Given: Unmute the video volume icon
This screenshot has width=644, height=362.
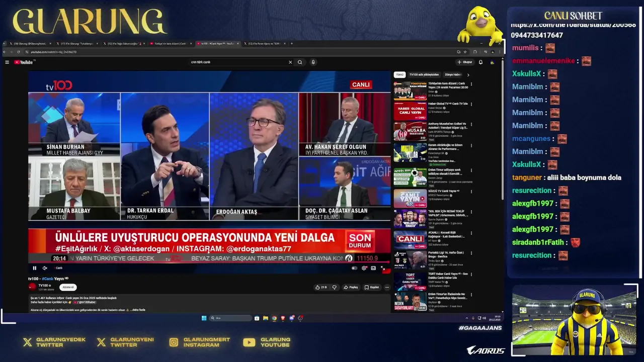Looking at the screenshot, I should pyautogui.click(x=45, y=268).
